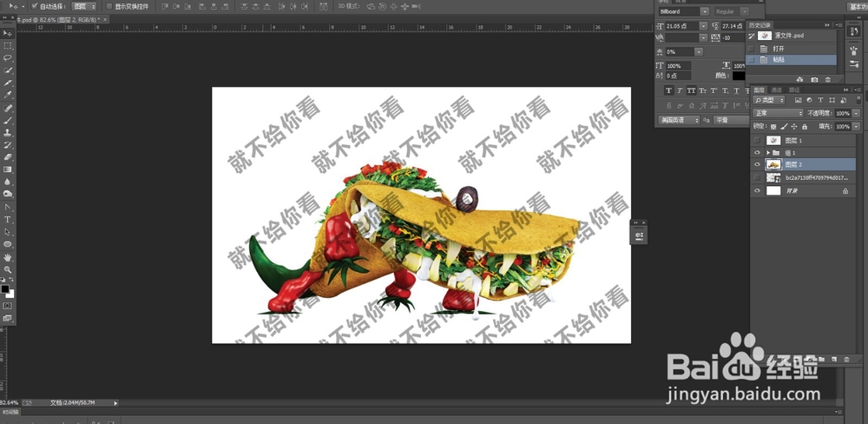
Task: Set history brush source at 打开 state
Action: 751,49
